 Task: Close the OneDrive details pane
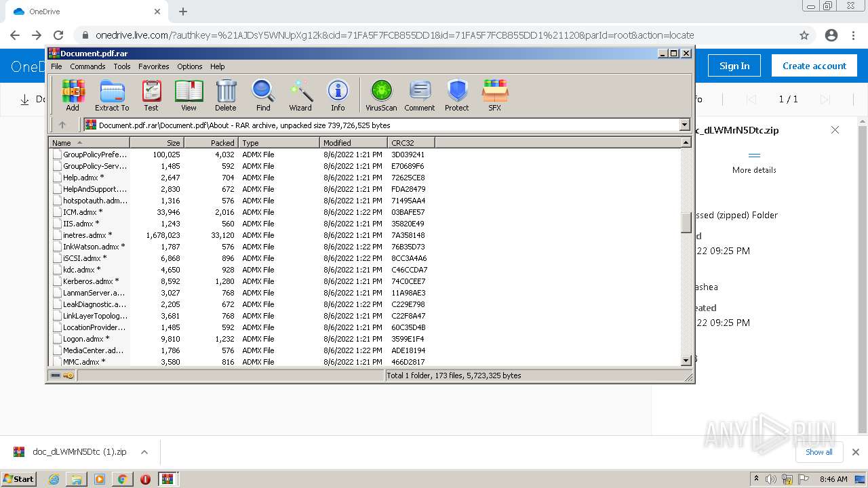click(x=835, y=130)
